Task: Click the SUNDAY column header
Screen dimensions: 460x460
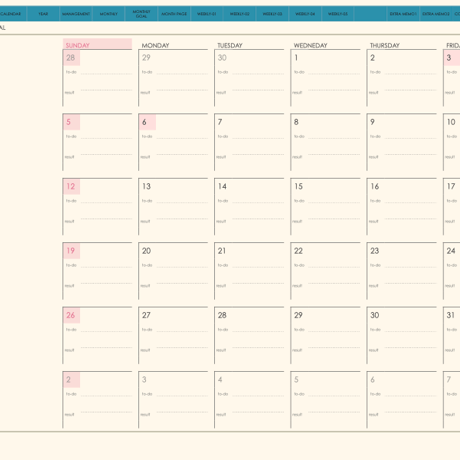Action: click(x=97, y=44)
